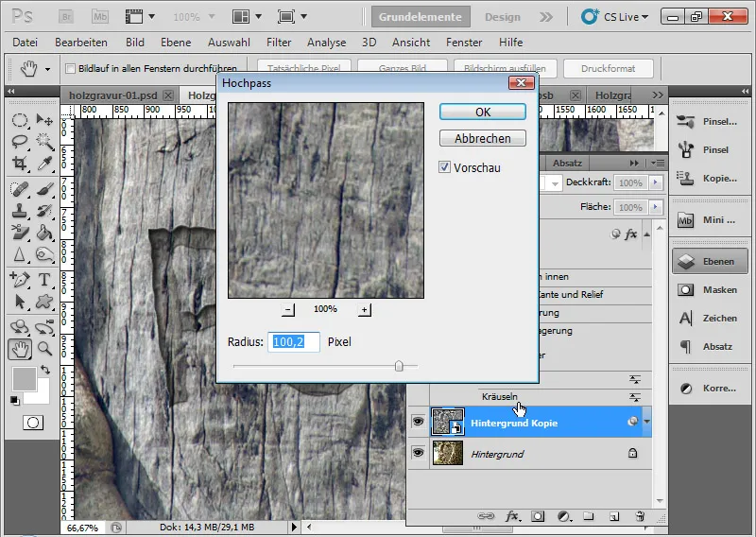Select the Custom Shape tool
Screen dimensions: 756x537
[44, 302]
